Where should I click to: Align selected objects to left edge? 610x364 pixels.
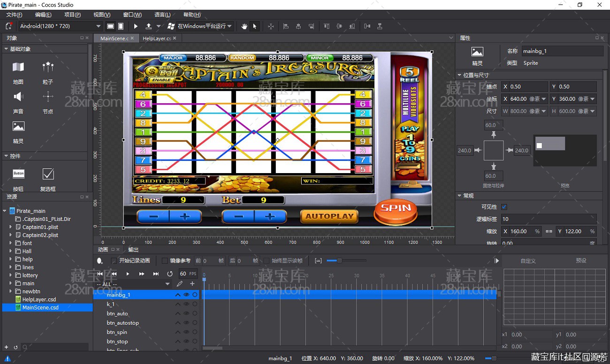point(286,26)
